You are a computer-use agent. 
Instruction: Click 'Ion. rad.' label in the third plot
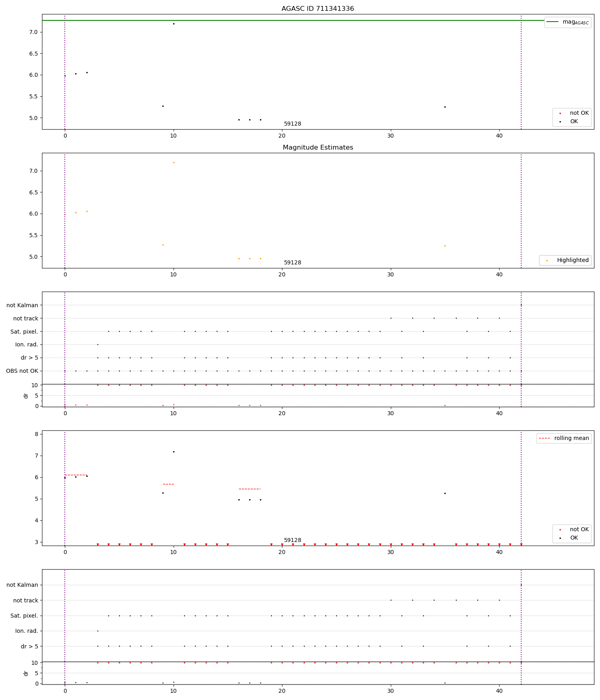[x=27, y=345]
